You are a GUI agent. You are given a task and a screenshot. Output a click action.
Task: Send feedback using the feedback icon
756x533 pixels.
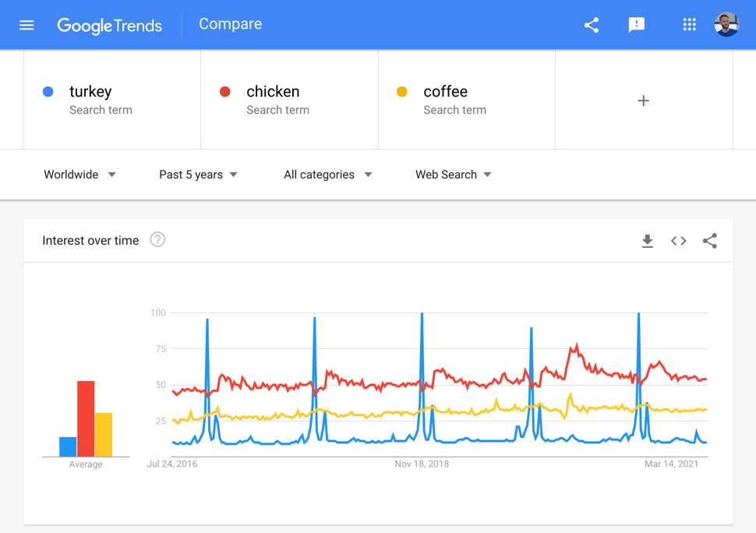(637, 24)
